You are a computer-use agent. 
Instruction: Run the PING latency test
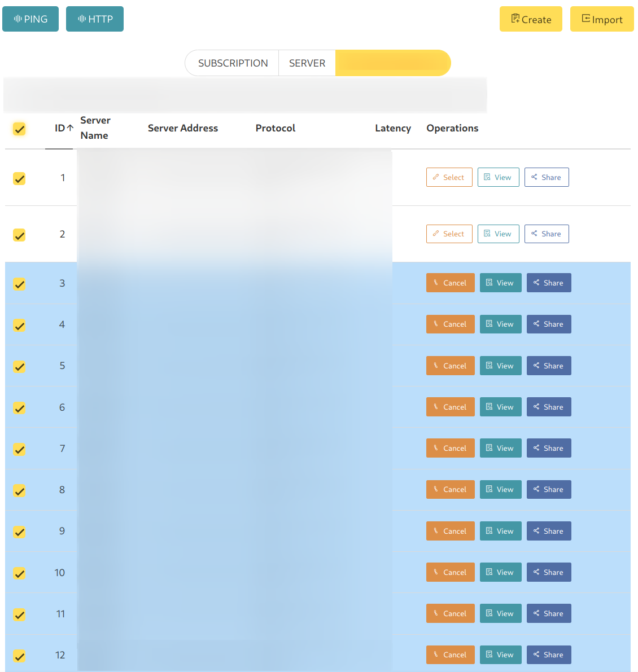pos(30,19)
